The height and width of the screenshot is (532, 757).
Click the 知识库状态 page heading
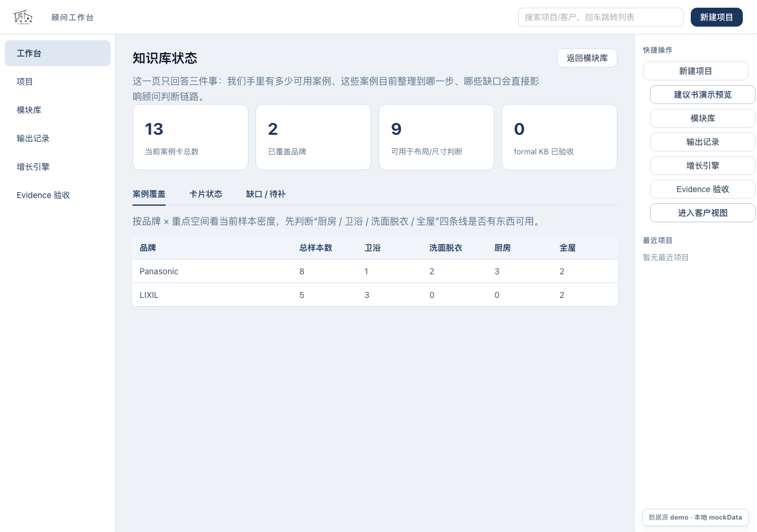pos(165,58)
